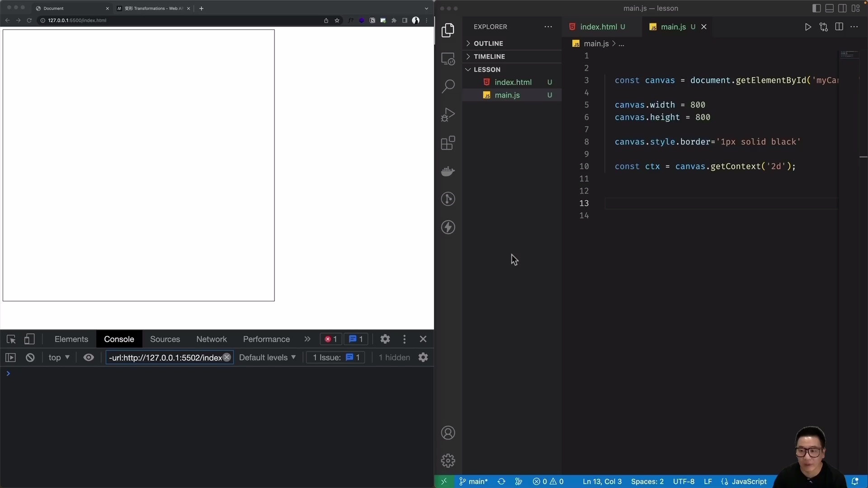Open the Git Graph icon in the activity bar

(448, 199)
